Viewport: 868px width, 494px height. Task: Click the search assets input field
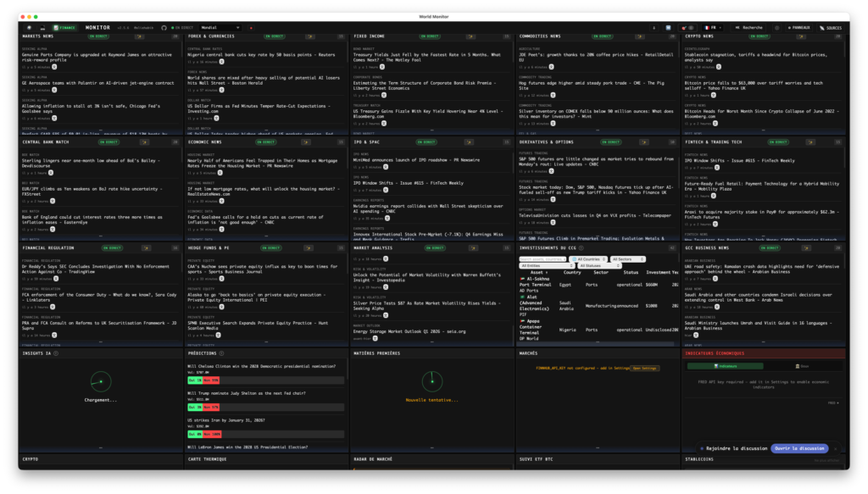[542, 258]
